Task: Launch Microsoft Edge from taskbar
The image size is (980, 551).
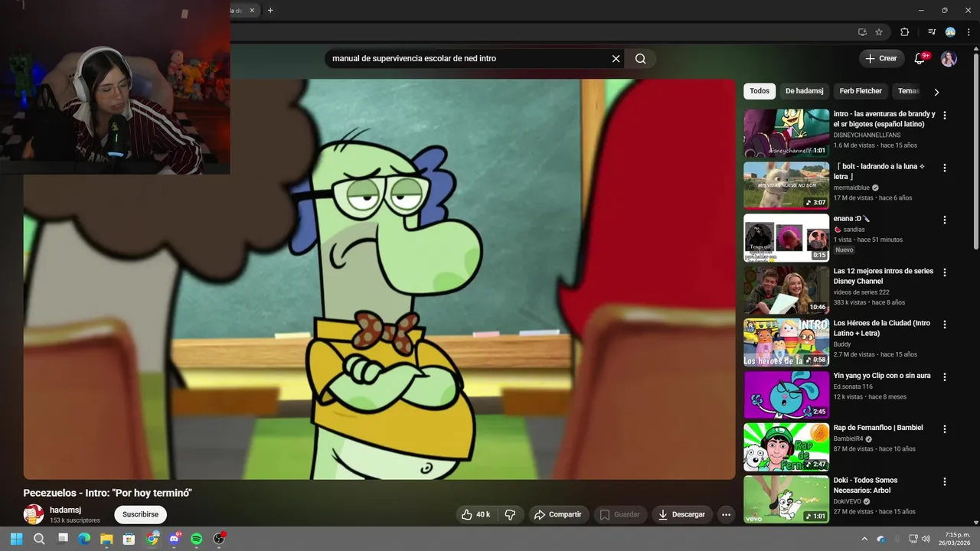Action: (x=84, y=539)
